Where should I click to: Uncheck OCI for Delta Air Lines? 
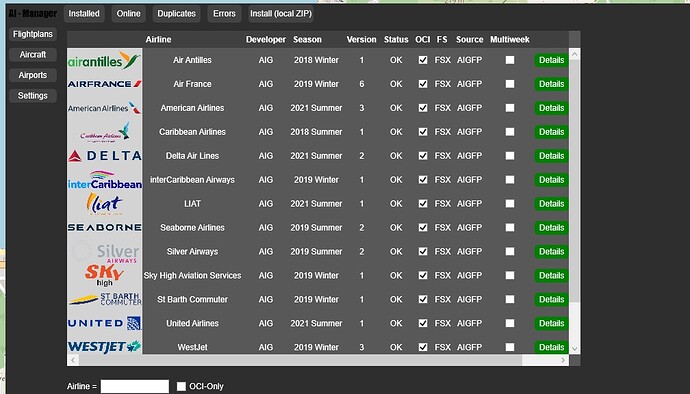coord(423,156)
